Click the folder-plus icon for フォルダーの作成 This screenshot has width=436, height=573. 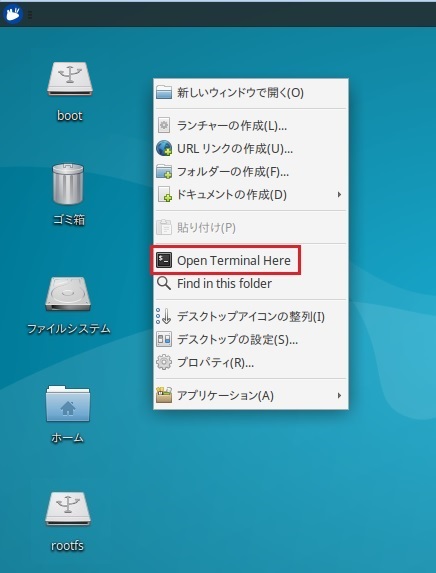164,171
